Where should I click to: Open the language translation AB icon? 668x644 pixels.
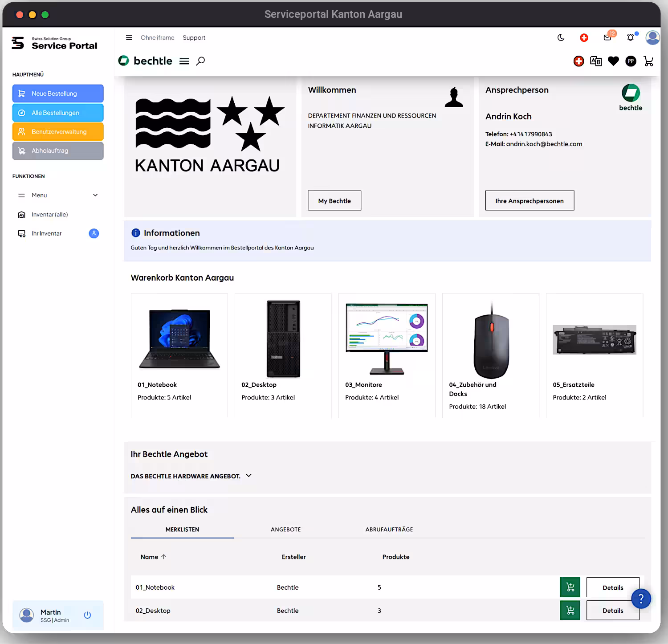pyautogui.click(x=596, y=61)
